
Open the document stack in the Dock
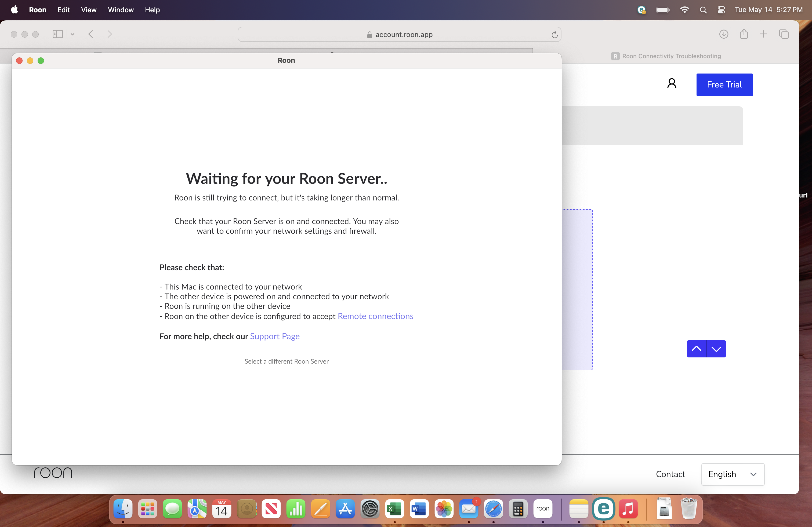click(x=664, y=508)
